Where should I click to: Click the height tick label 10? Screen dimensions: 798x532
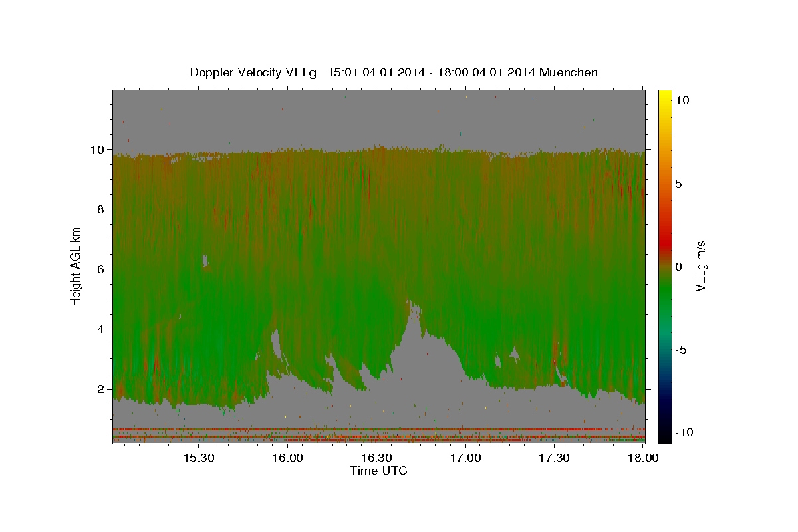(99, 150)
